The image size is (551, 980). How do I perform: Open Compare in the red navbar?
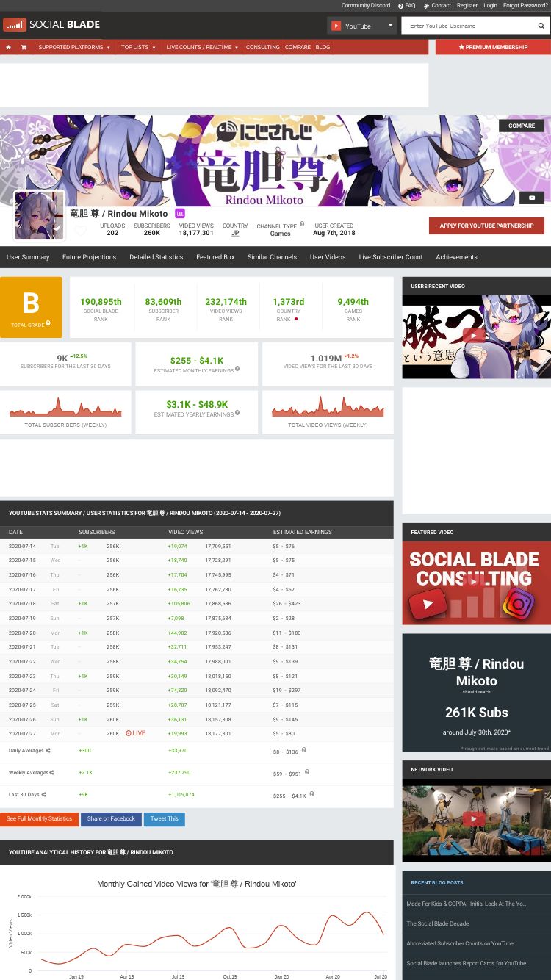pyautogui.click(x=298, y=47)
